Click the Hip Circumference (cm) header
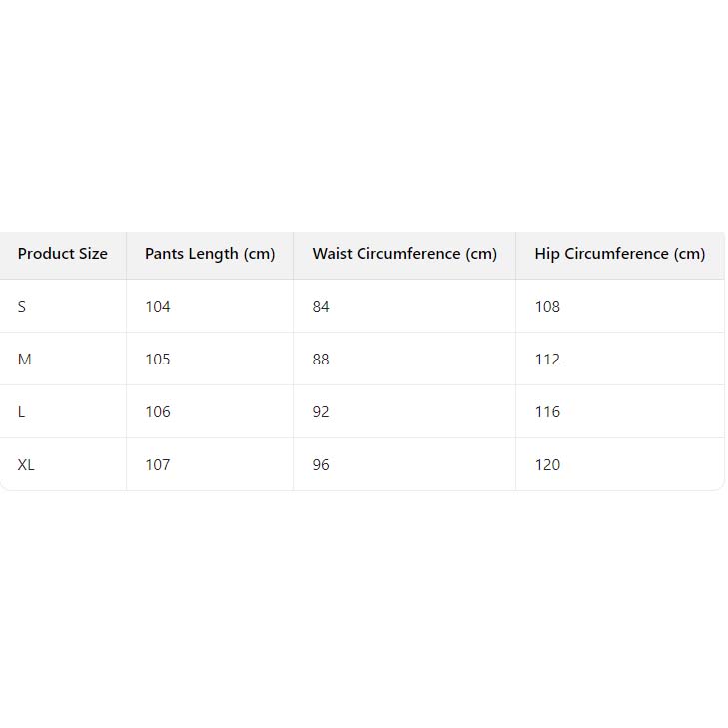The image size is (728, 728). 619,254
